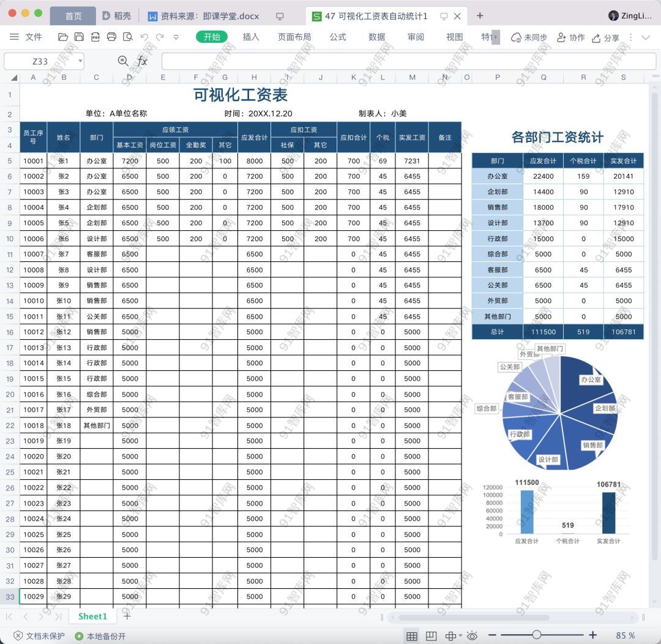Open print preview icon
661x644 pixels.
[127, 37]
